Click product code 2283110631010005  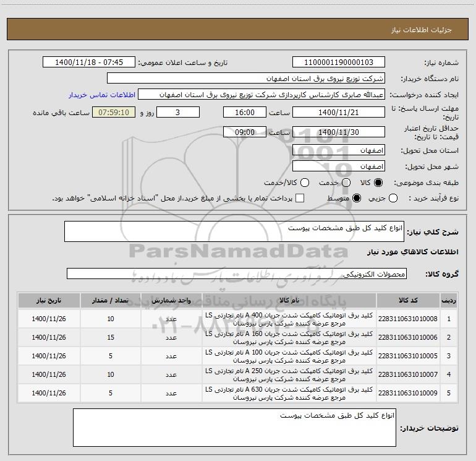coord(408,356)
